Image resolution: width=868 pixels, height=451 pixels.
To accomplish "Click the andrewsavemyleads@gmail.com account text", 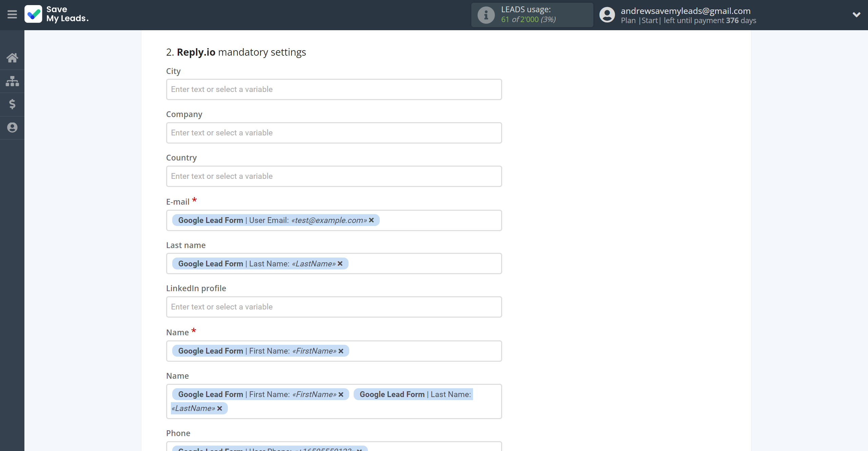I will coord(686,11).
